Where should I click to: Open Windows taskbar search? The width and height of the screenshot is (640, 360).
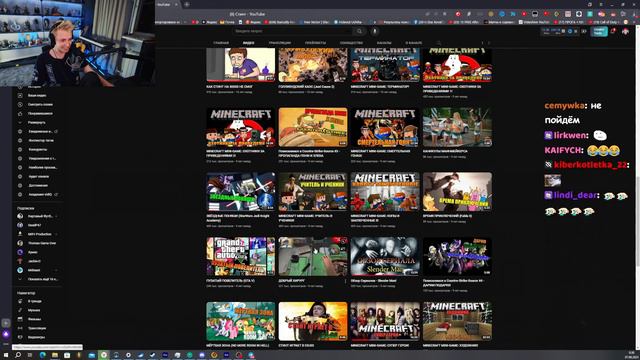pyautogui.click(x=18, y=355)
